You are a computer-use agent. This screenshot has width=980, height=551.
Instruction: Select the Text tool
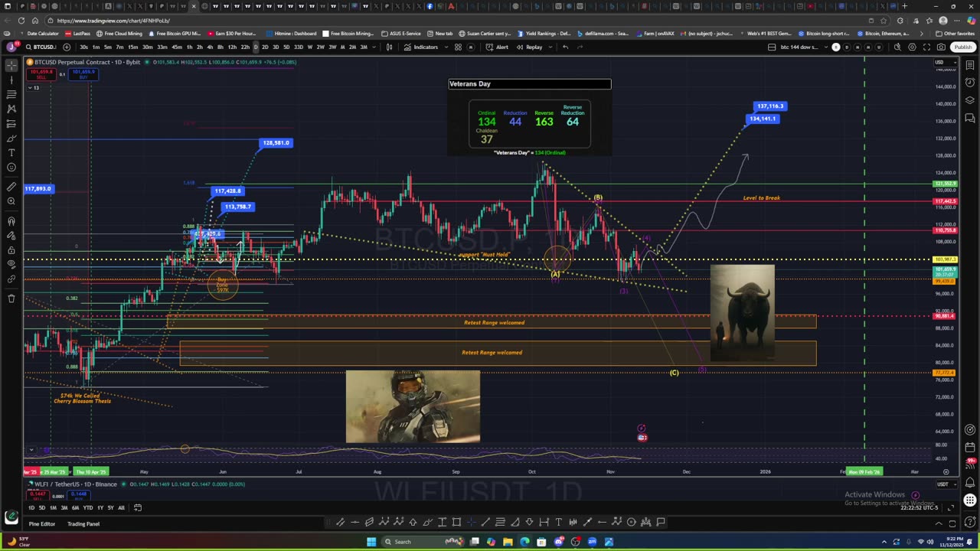[11, 153]
